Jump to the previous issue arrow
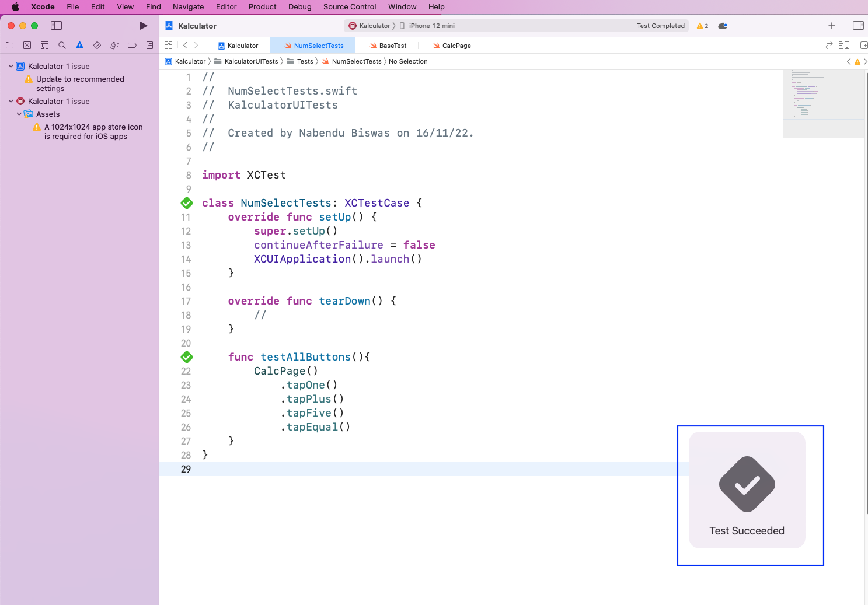The width and height of the screenshot is (868, 605). coord(849,61)
